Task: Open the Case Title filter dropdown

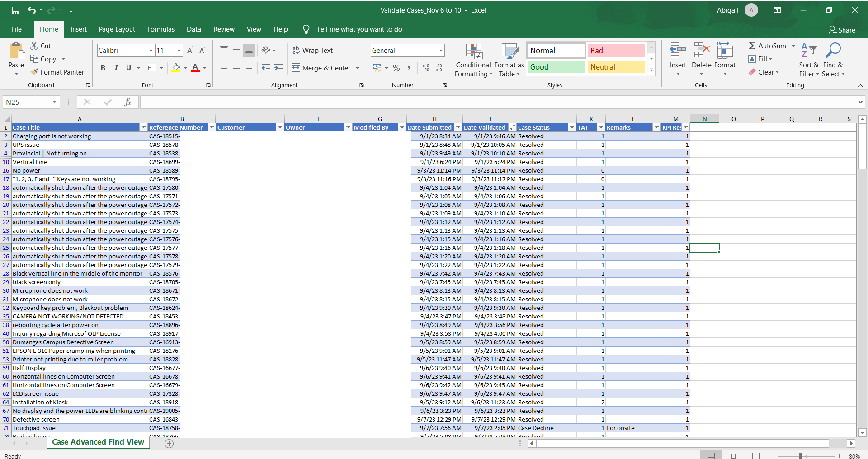Action: 143,128
